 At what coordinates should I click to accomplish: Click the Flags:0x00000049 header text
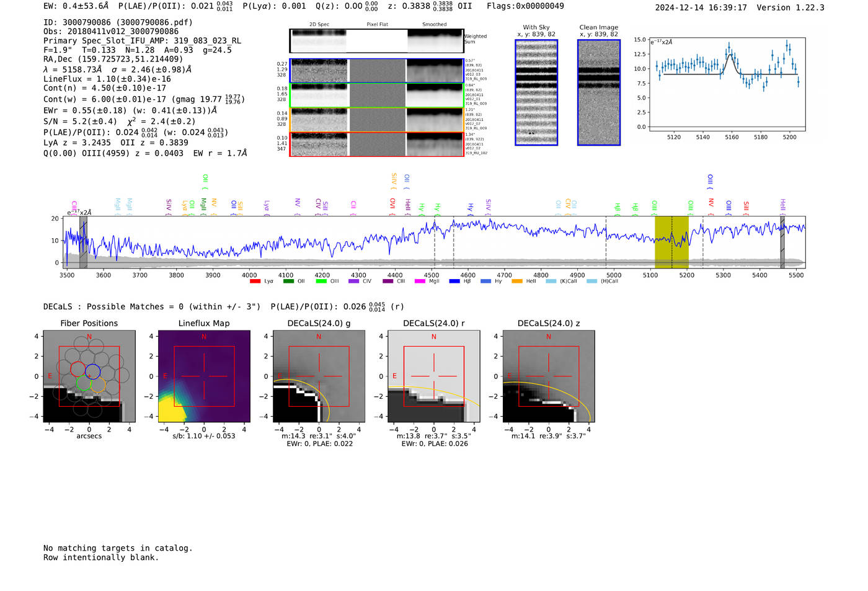525,6
